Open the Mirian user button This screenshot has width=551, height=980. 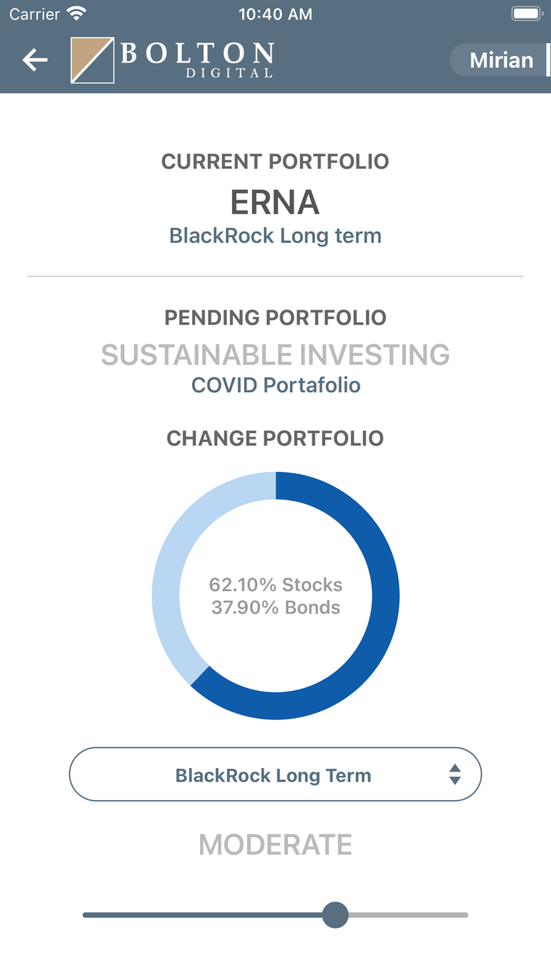click(x=501, y=60)
